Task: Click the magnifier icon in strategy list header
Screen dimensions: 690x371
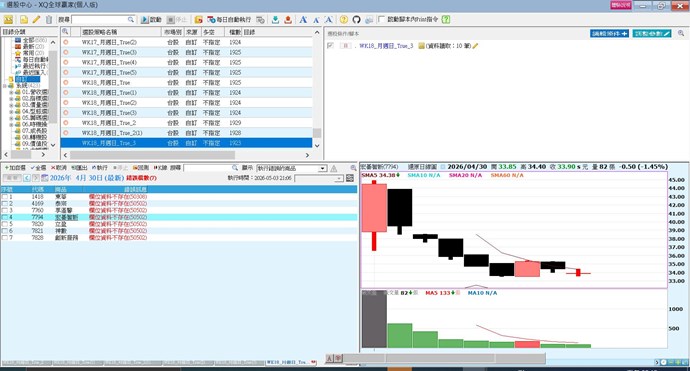Action: coord(65,32)
